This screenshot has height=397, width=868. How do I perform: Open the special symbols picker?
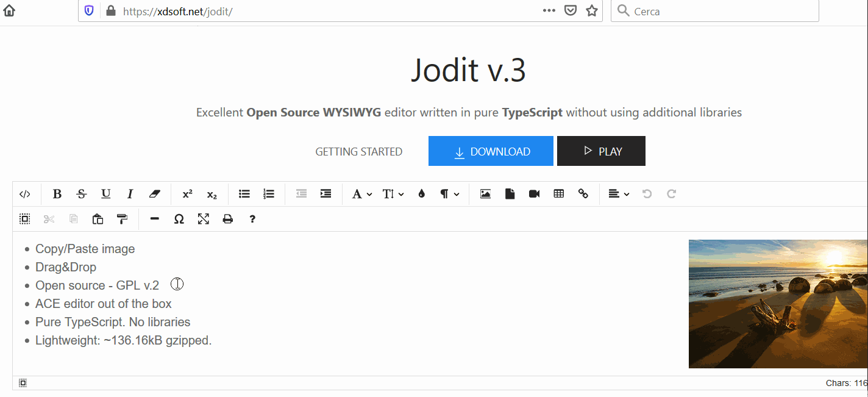pyautogui.click(x=179, y=218)
